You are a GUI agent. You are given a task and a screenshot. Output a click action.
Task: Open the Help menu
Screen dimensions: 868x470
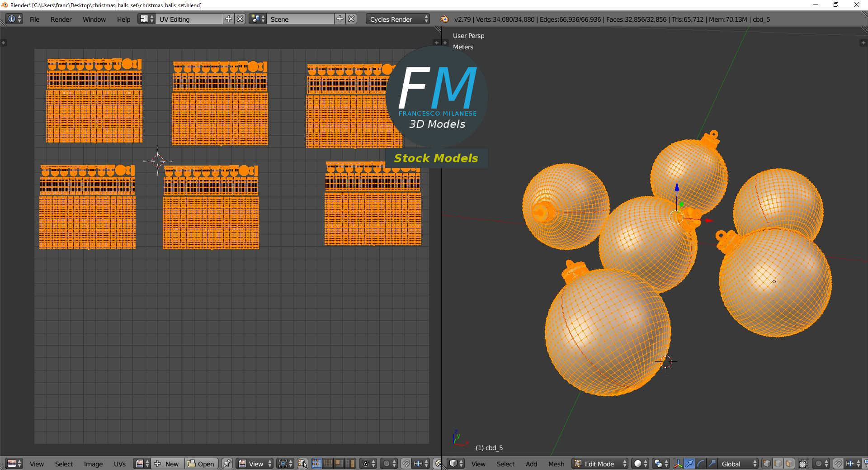(x=123, y=19)
